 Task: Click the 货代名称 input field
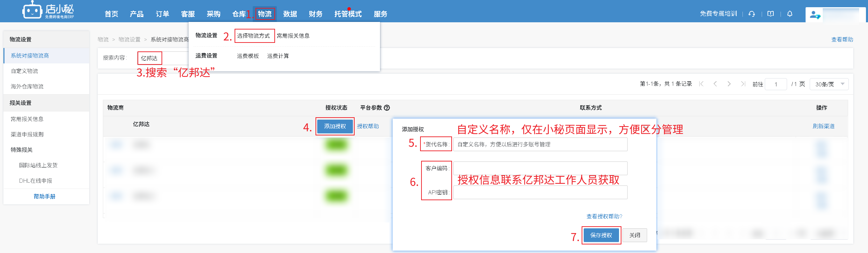click(540, 144)
